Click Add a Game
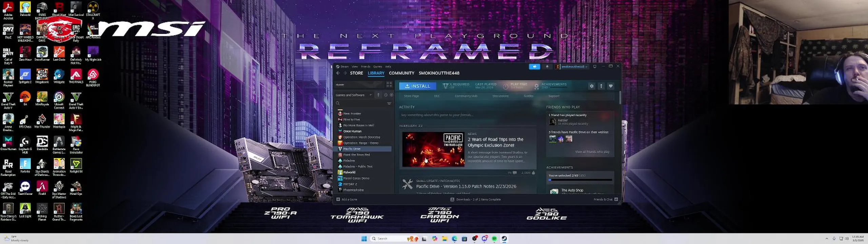The image size is (868, 244). (347, 200)
